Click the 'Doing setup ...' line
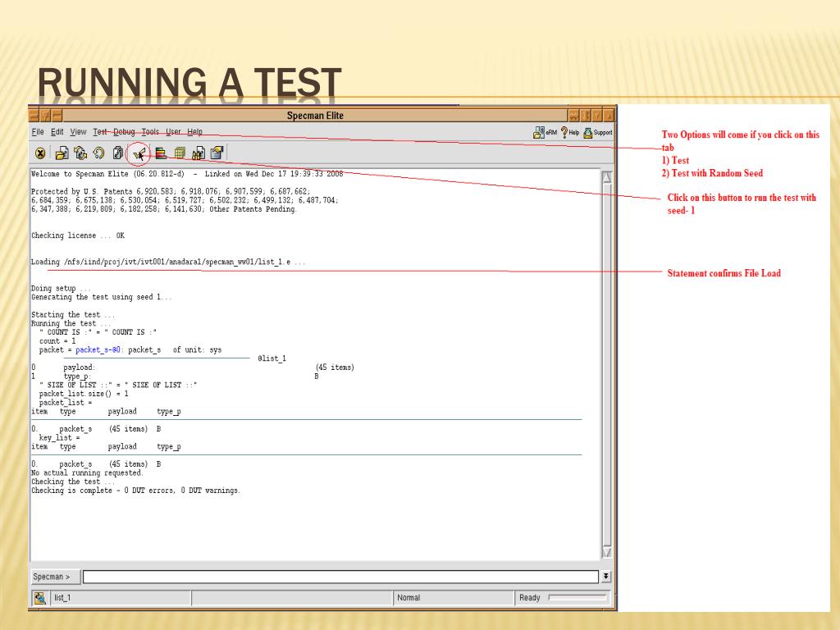This screenshot has height=630, width=840. [x=61, y=288]
